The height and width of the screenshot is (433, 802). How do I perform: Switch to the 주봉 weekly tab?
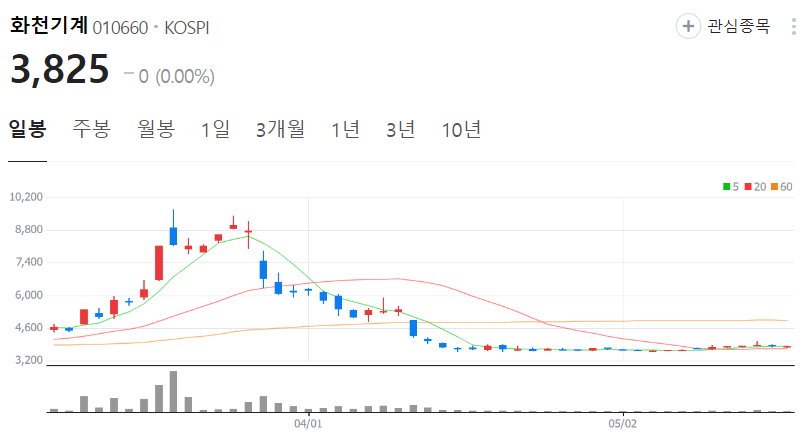[92, 129]
